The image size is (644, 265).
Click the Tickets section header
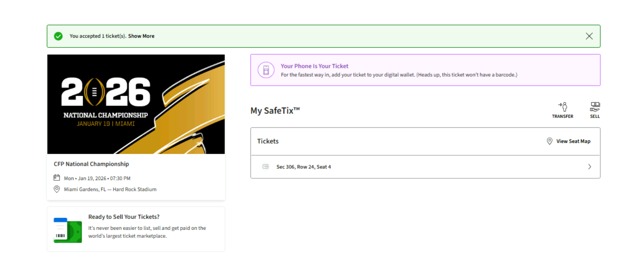268,141
